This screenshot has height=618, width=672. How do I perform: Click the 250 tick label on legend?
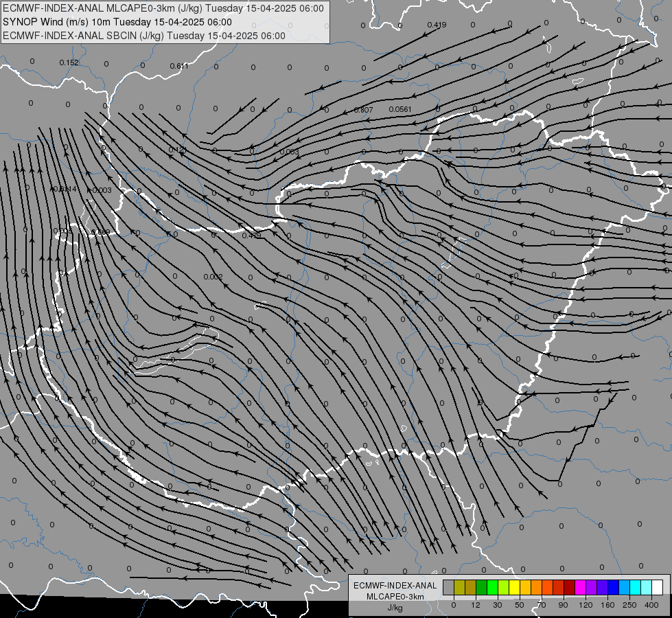(x=629, y=605)
